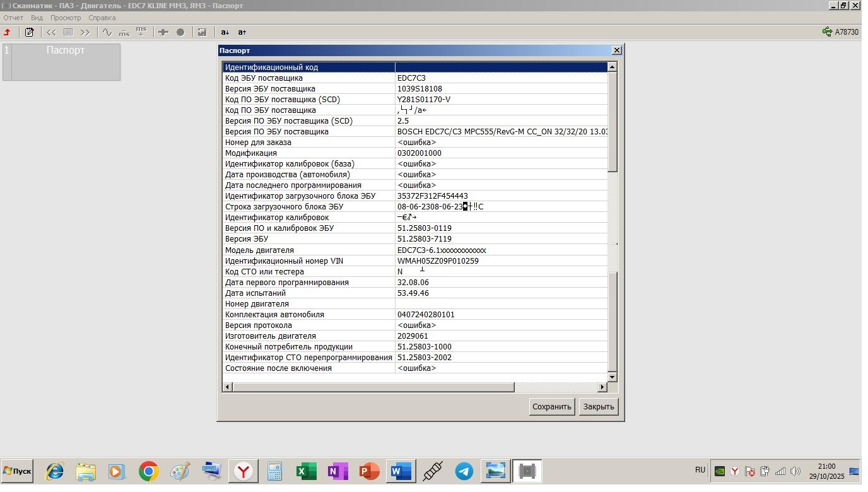Click the notepad report icon in toolbar
Viewport: 868px width, 492px height.
(x=29, y=32)
